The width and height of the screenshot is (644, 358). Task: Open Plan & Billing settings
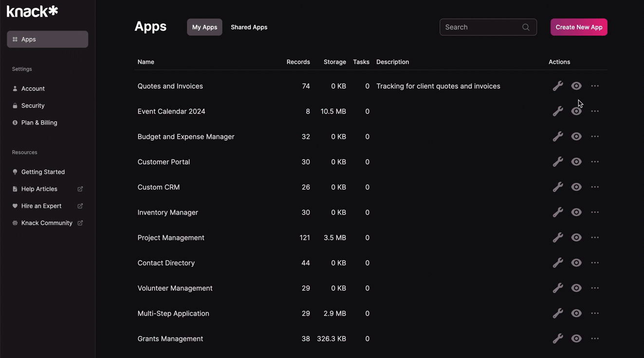(x=39, y=123)
